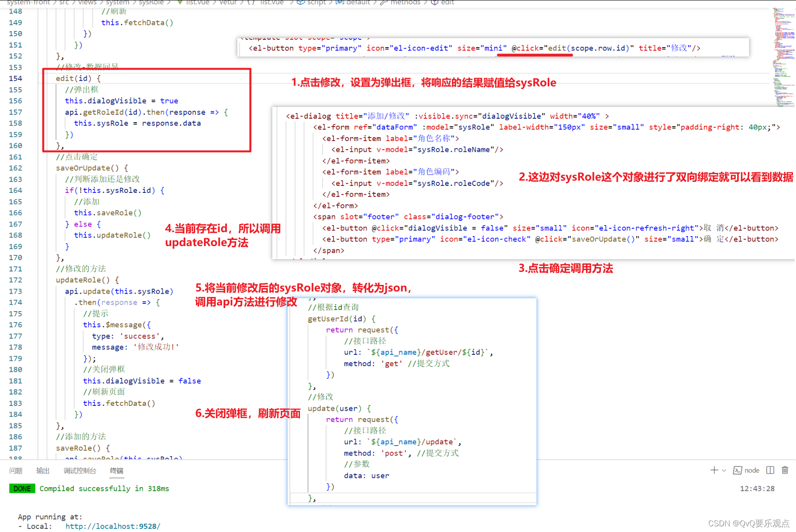Click the 'if(!this.sysRole.id) {' line
Image resolution: width=796 pixels, height=532 pixels.
(114, 190)
